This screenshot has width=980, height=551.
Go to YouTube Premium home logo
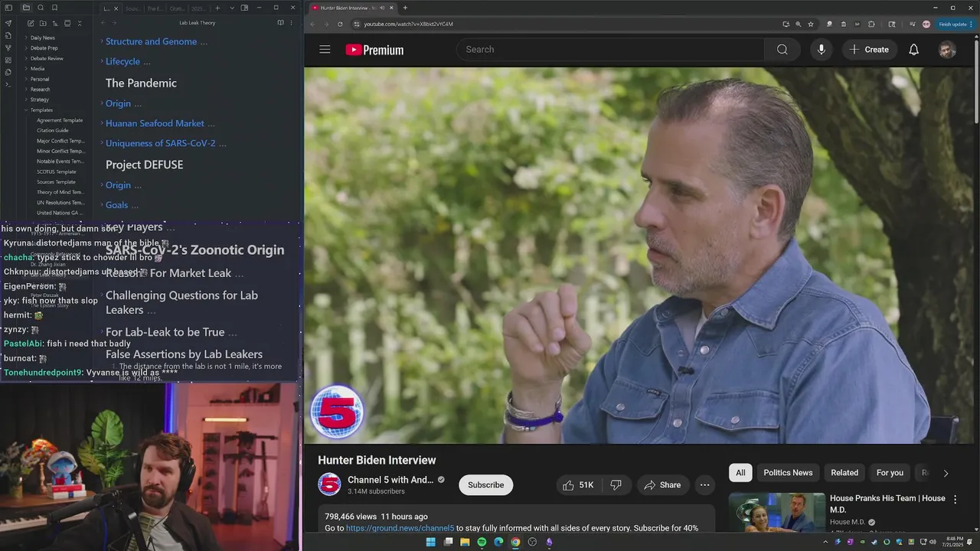374,50
